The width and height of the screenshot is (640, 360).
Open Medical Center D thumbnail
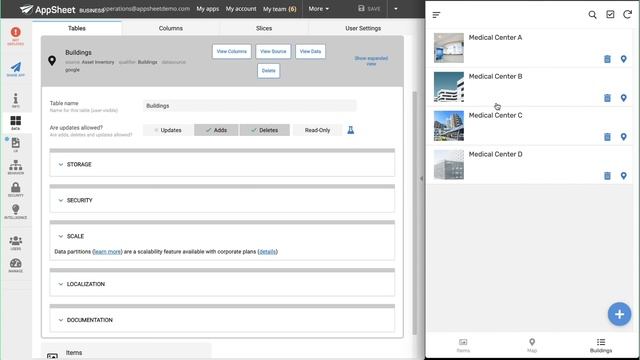click(x=449, y=164)
